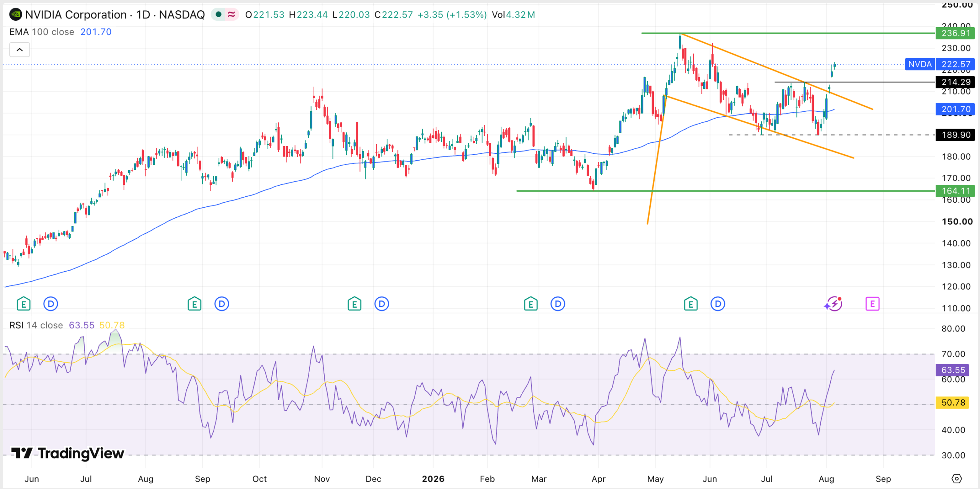
Task: Click the purple 63.55 label on the RSI axis
Action: 952,370
